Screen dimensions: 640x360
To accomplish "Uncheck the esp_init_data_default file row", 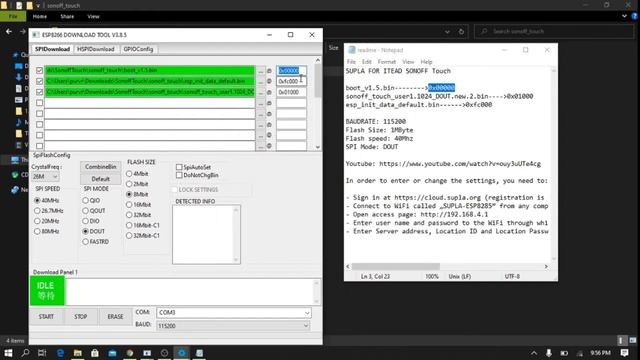I will (39, 81).
